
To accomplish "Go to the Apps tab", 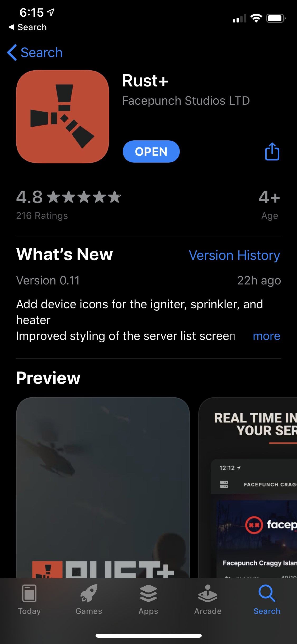I will 148,599.
